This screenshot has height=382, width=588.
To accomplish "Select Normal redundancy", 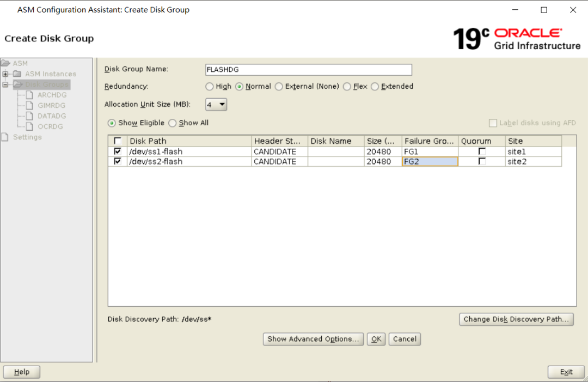I will [239, 87].
